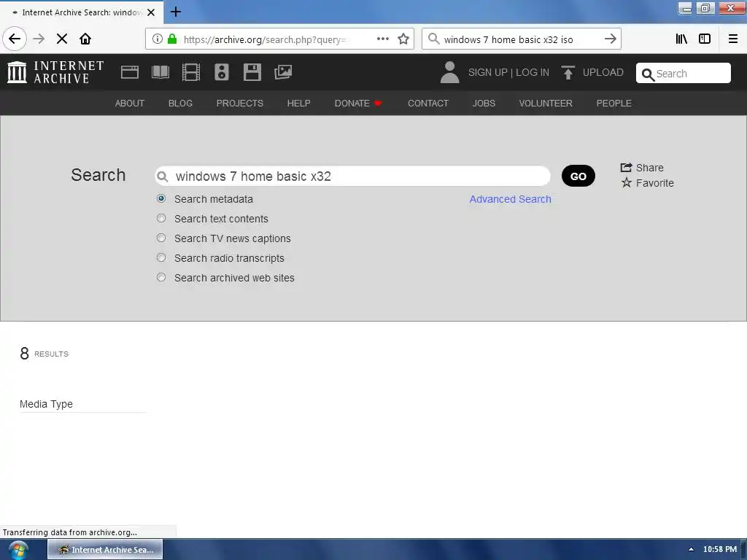747x560 pixels.
Task: Click the SIGN UP link
Action: [x=488, y=72]
